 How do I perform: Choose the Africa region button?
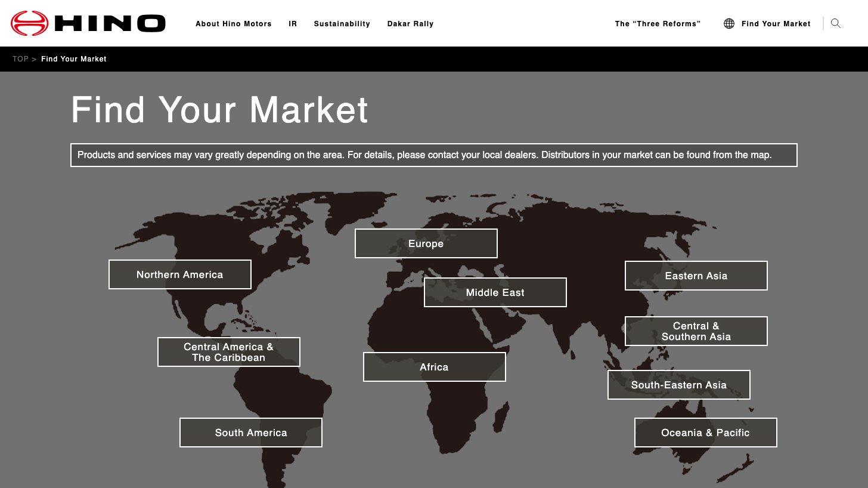point(435,367)
